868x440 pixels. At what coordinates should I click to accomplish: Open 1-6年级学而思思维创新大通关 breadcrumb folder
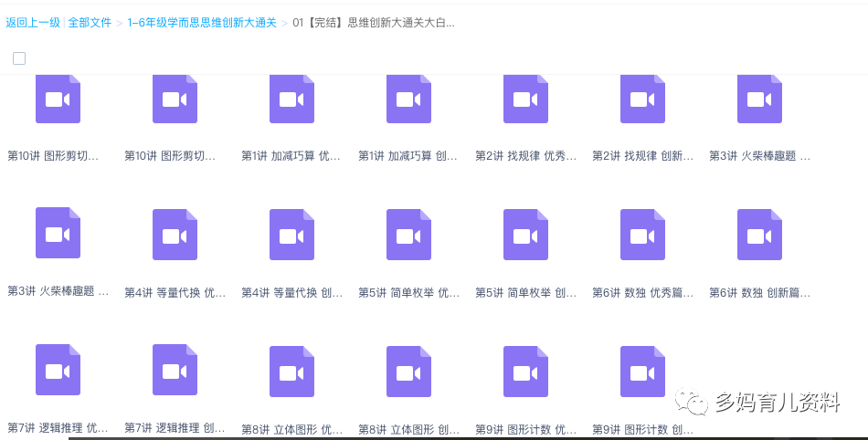click(x=202, y=23)
